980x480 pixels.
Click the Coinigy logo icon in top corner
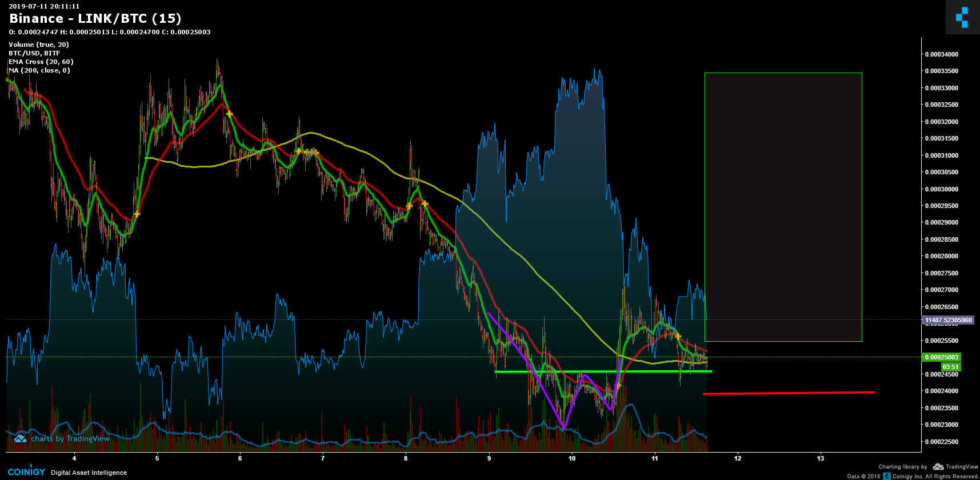pos(962,17)
